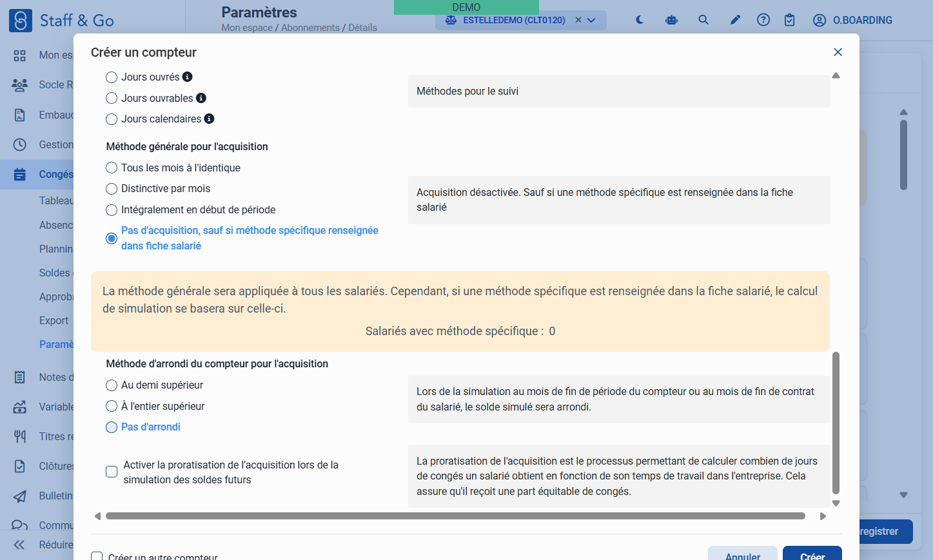Select À l'entier supérieur rounding
This screenshot has height=560, width=933.
click(112, 406)
